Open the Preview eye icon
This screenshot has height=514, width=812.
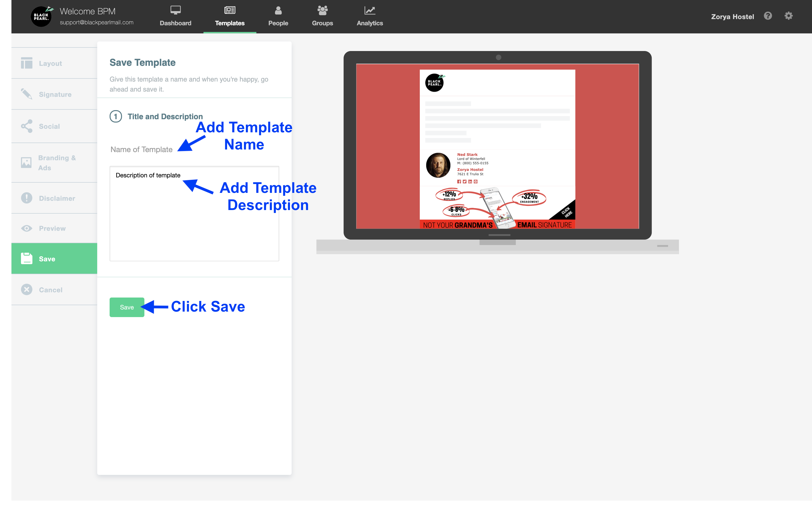(27, 228)
